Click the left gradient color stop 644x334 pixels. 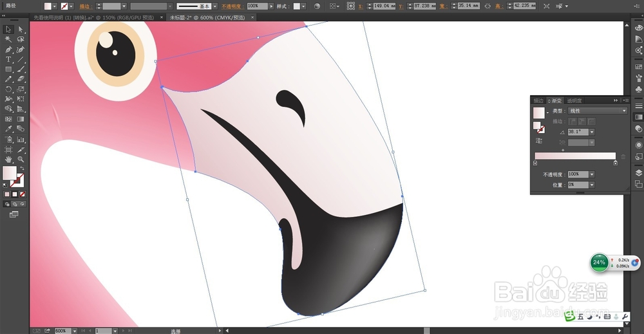(535, 163)
